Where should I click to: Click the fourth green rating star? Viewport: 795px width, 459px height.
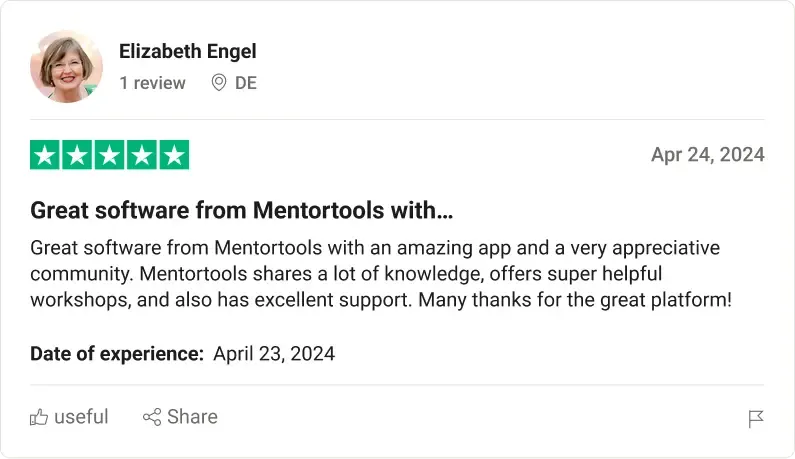(142, 155)
